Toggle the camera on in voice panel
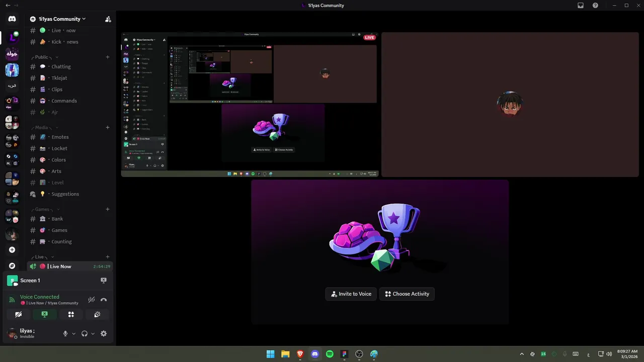 tap(19, 314)
